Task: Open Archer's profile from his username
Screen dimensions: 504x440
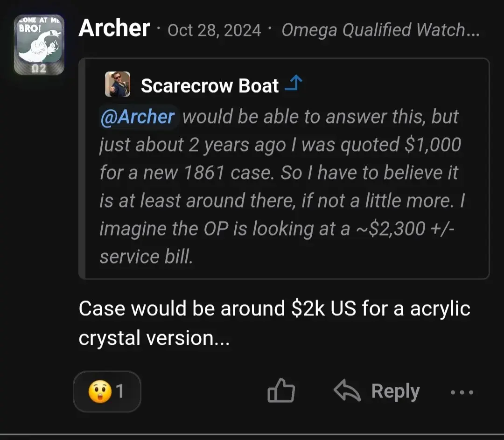Action: pyautogui.click(x=113, y=29)
